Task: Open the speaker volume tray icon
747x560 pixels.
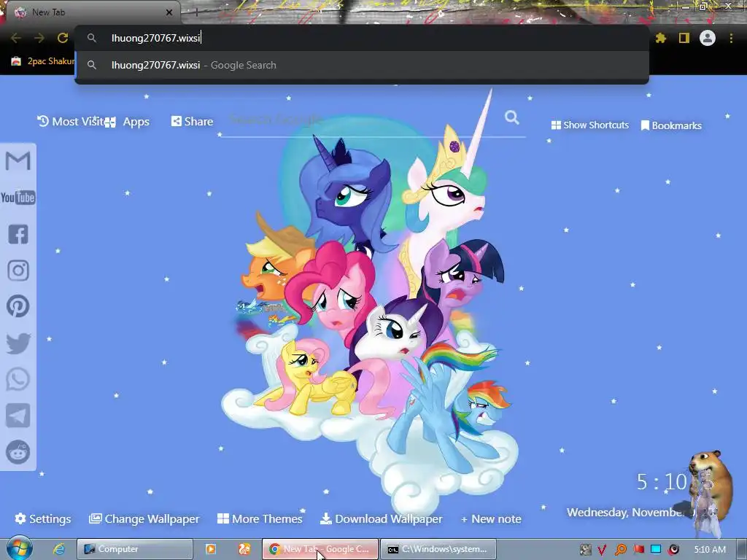Action: (x=673, y=550)
